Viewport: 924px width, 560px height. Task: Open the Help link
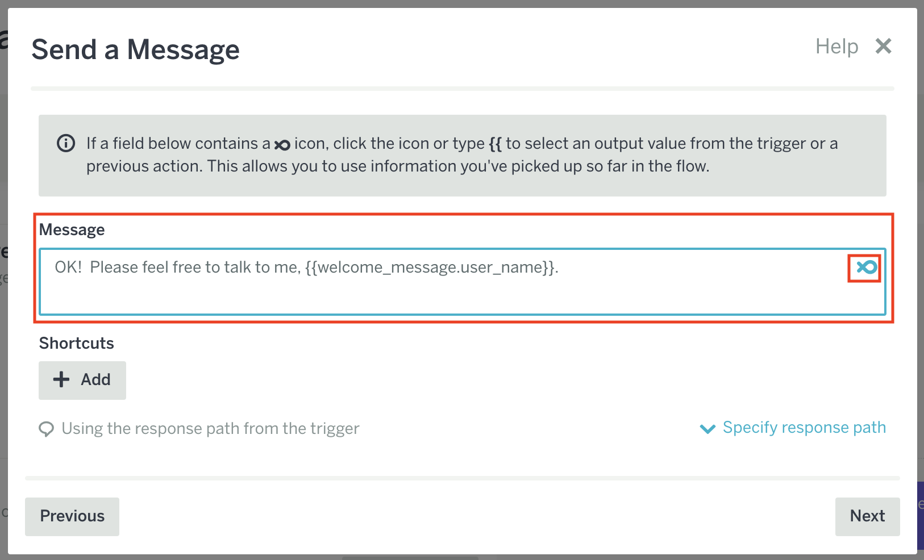[x=836, y=47]
